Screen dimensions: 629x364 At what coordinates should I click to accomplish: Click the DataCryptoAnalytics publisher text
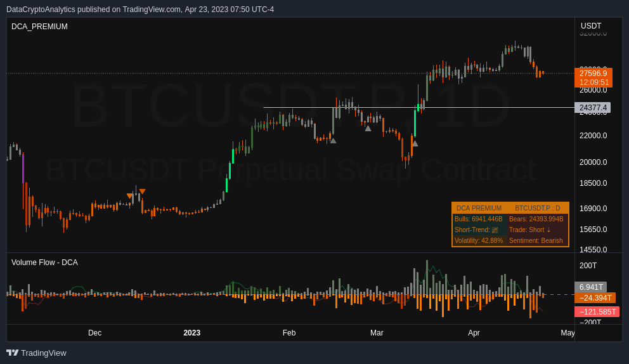click(x=41, y=10)
